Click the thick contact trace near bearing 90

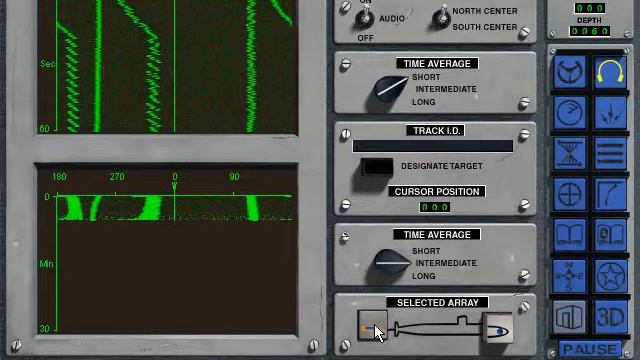click(252, 208)
